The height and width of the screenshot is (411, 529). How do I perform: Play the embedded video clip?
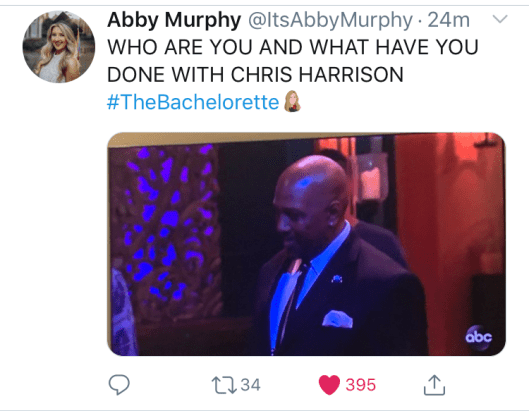point(306,244)
